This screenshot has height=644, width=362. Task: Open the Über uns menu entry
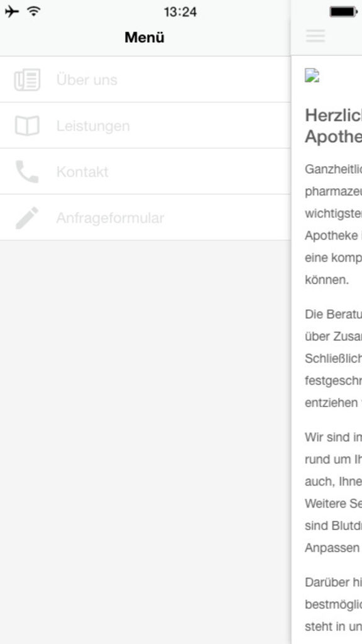(145, 79)
